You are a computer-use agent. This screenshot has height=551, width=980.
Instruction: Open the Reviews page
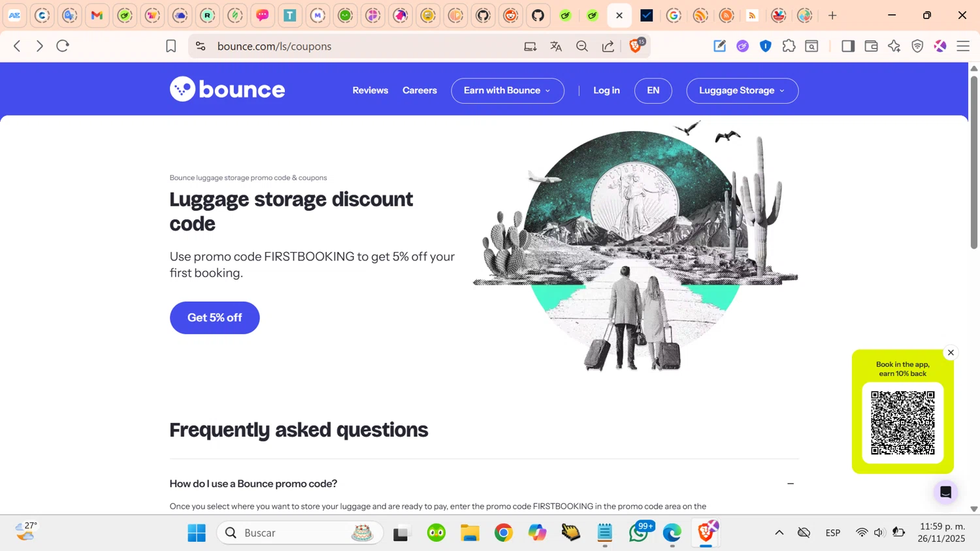click(x=370, y=91)
